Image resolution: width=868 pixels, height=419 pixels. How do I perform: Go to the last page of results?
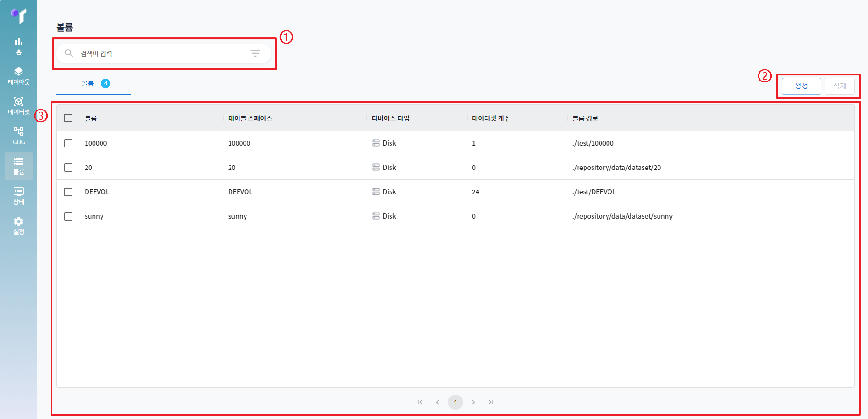tap(491, 402)
